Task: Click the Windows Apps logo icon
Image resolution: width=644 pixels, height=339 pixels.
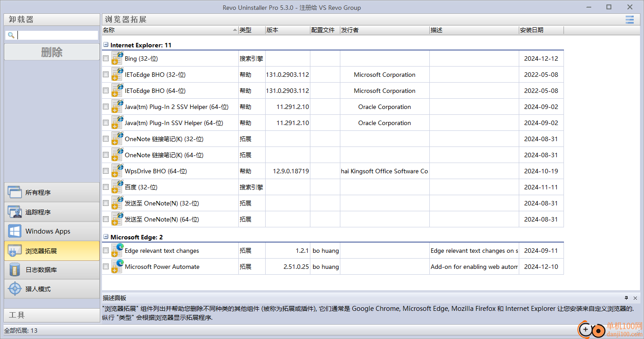Action: pyautogui.click(x=15, y=231)
